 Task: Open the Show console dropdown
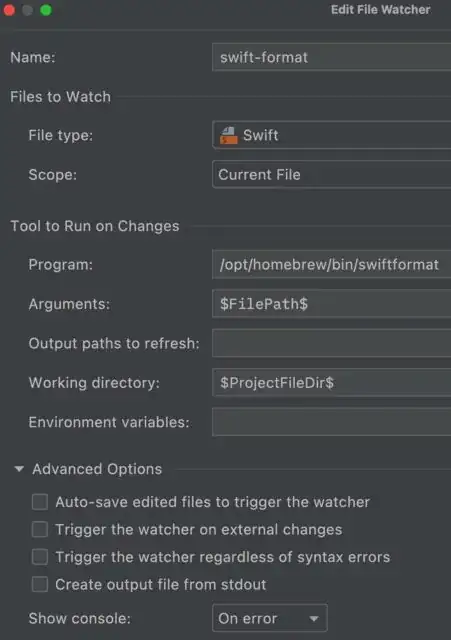270,618
